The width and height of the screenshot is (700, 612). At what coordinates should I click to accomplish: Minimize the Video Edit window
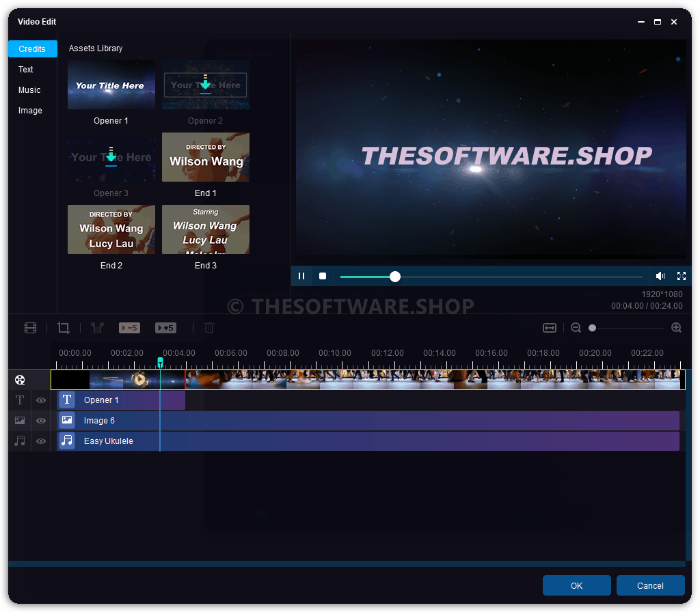click(641, 22)
